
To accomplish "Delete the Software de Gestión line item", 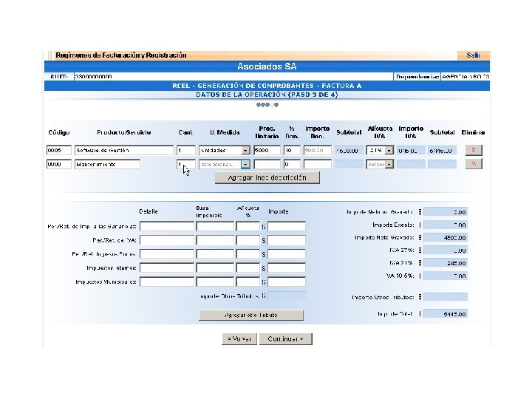I will [474, 150].
